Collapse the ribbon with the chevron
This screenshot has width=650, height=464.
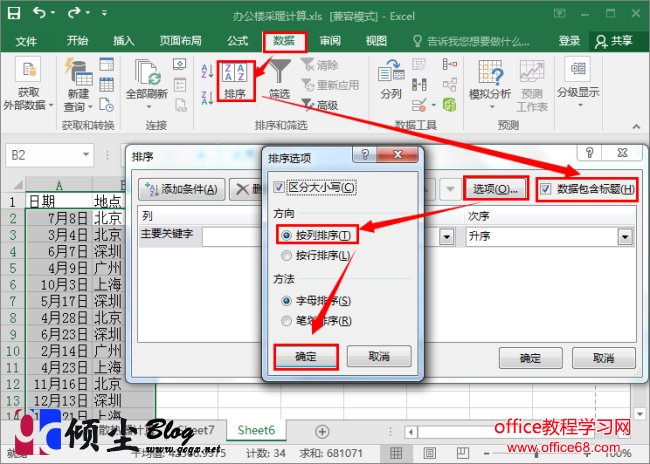[637, 126]
